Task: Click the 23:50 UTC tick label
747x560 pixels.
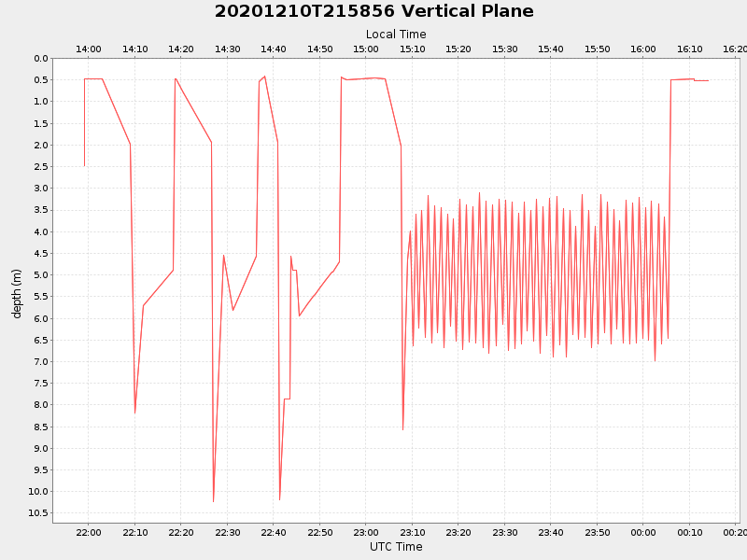Action: coord(597,532)
